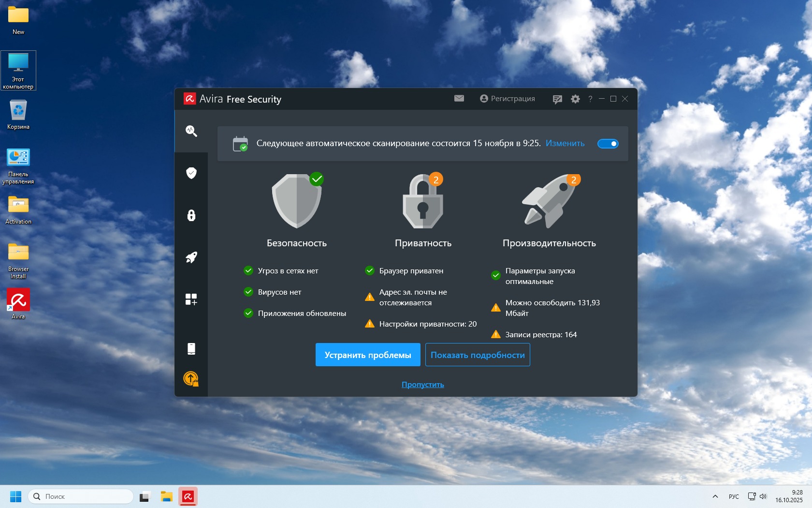Click the scheduled scan date text

[x=398, y=143]
